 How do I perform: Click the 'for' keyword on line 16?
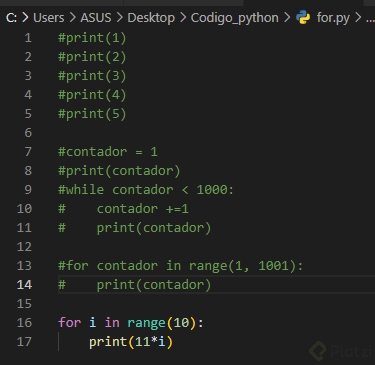click(x=70, y=323)
